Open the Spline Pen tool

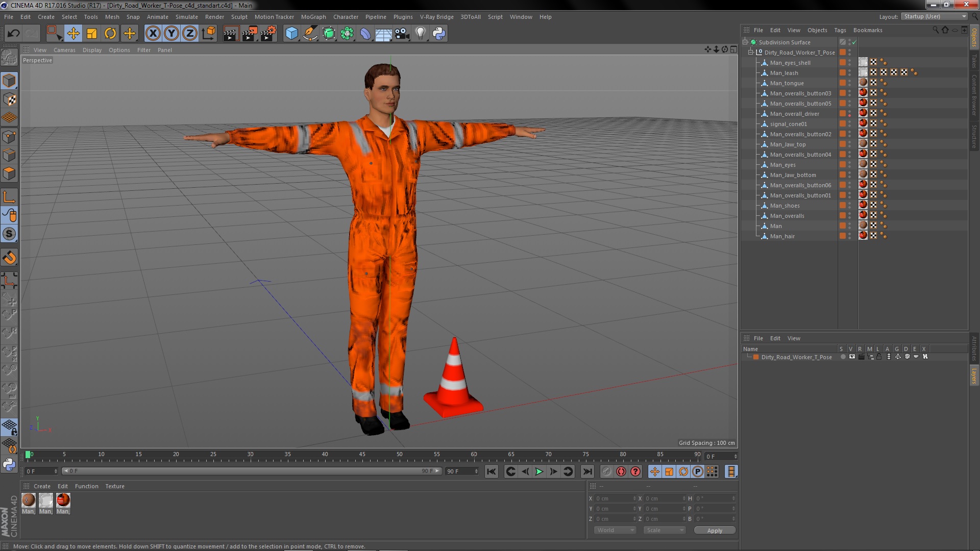pos(310,34)
